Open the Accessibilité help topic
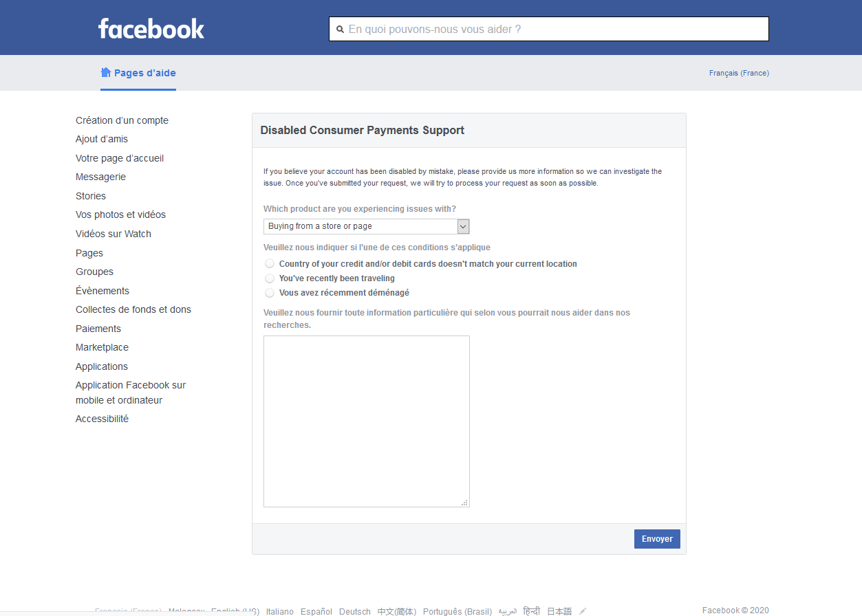This screenshot has height=616, width=862. (102, 419)
